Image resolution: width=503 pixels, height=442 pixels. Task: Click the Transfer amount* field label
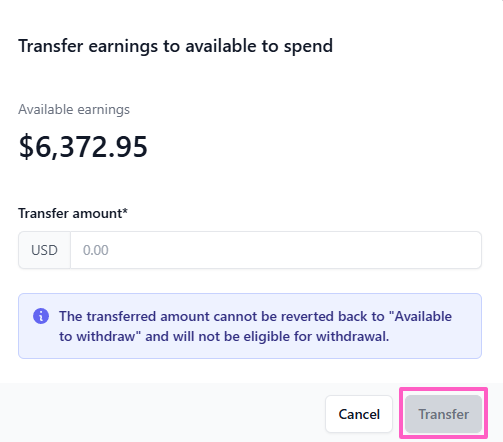coord(73,213)
